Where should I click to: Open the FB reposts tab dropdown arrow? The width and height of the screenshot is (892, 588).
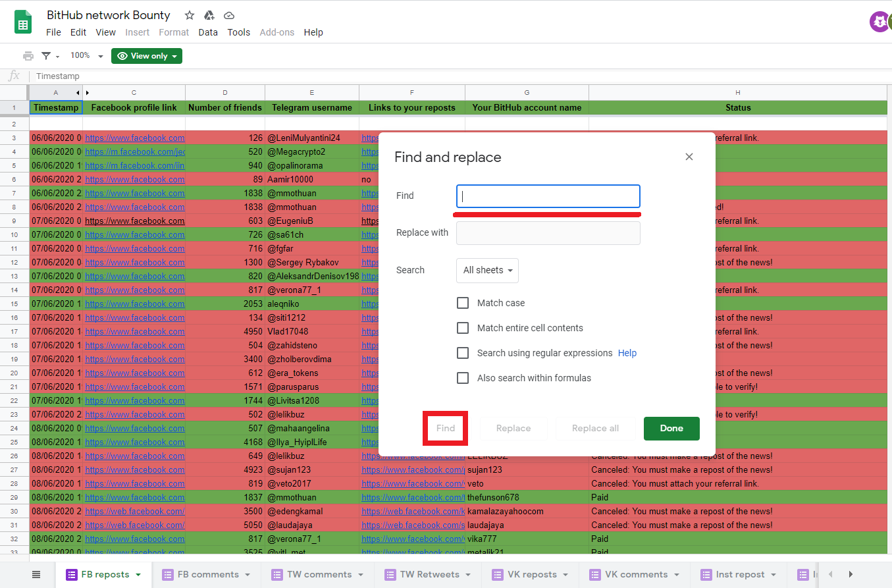(x=138, y=575)
